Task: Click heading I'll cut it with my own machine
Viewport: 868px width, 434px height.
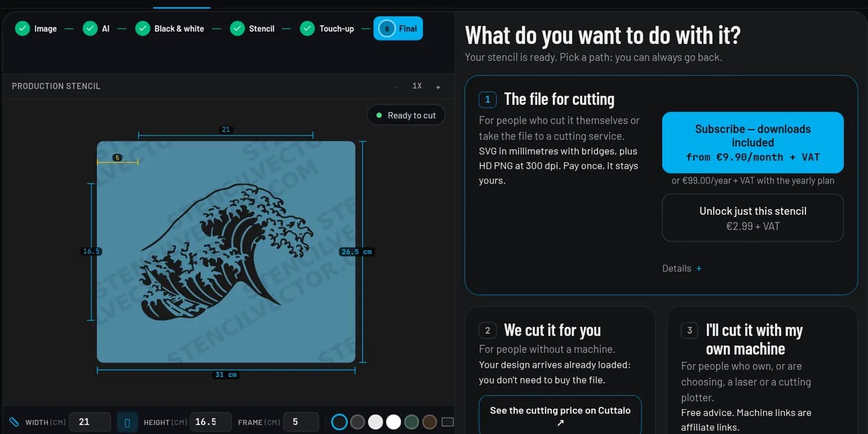Action: (x=755, y=339)
